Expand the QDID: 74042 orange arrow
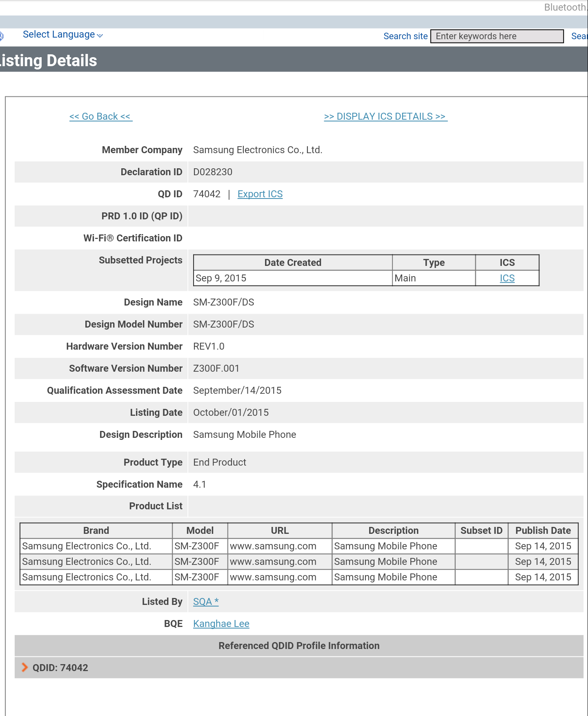Viewport: 588px width, 716px height. click(24, 667)
